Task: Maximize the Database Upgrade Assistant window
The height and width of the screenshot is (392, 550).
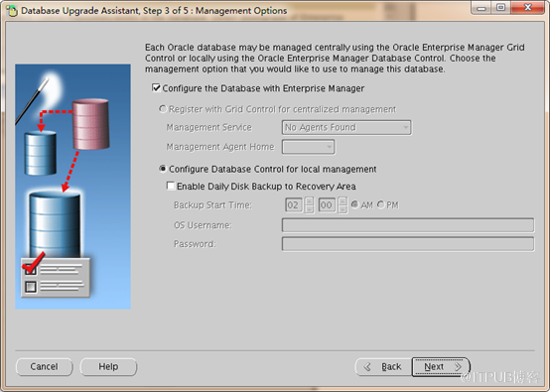Action: (x=501, y=8)
